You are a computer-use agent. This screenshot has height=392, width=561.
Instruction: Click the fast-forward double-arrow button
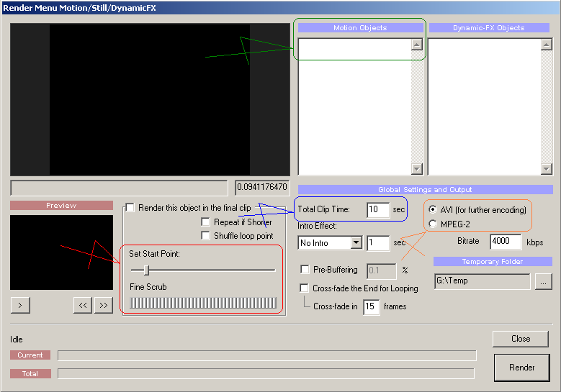tap(103, 305)
